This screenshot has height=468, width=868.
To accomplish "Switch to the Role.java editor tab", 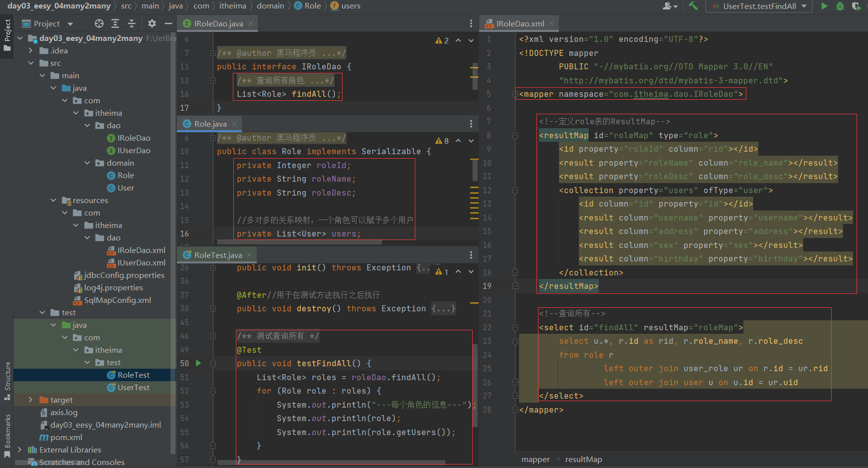I will click(210, 124).
